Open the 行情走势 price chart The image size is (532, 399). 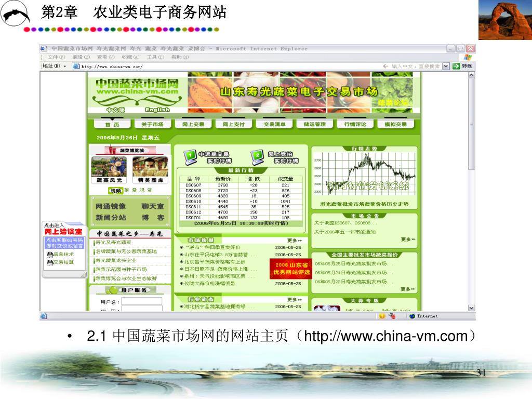[x=364, y=174]
